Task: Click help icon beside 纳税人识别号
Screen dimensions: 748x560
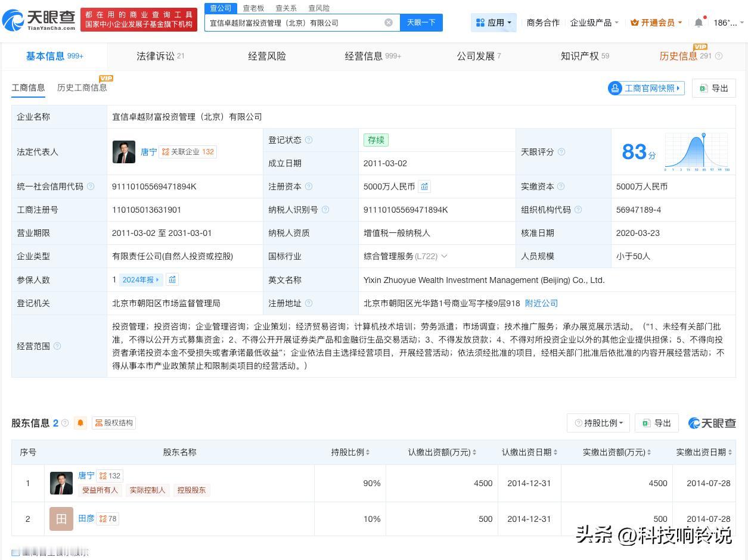Action: coord(325,210)
